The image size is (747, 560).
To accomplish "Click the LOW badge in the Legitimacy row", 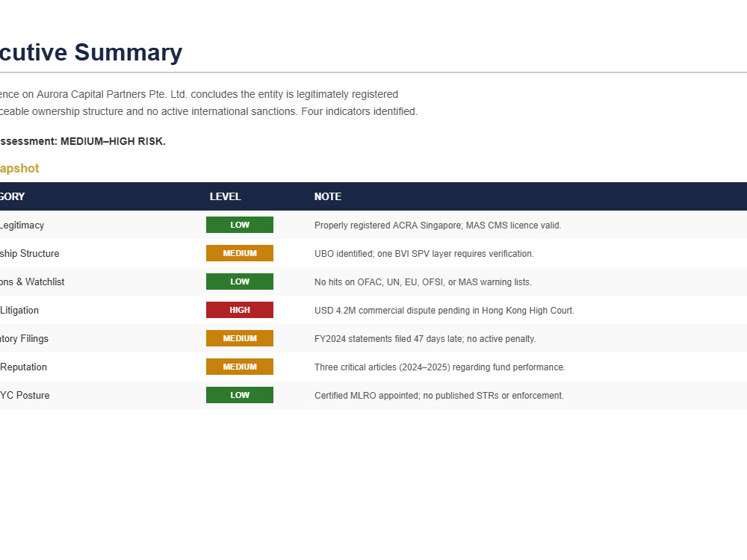I will 240,225.
